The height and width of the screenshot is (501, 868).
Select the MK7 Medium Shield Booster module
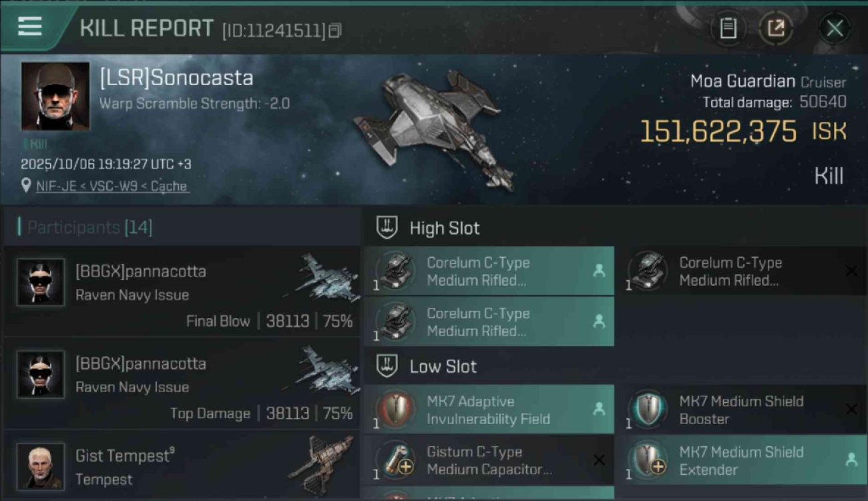click(741, 409)
